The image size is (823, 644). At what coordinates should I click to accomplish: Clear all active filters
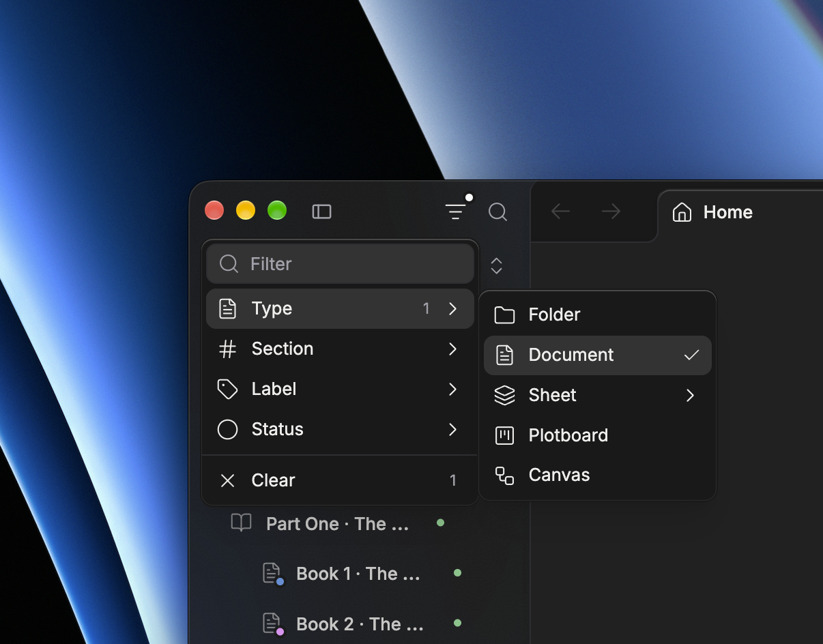[341, 480]
